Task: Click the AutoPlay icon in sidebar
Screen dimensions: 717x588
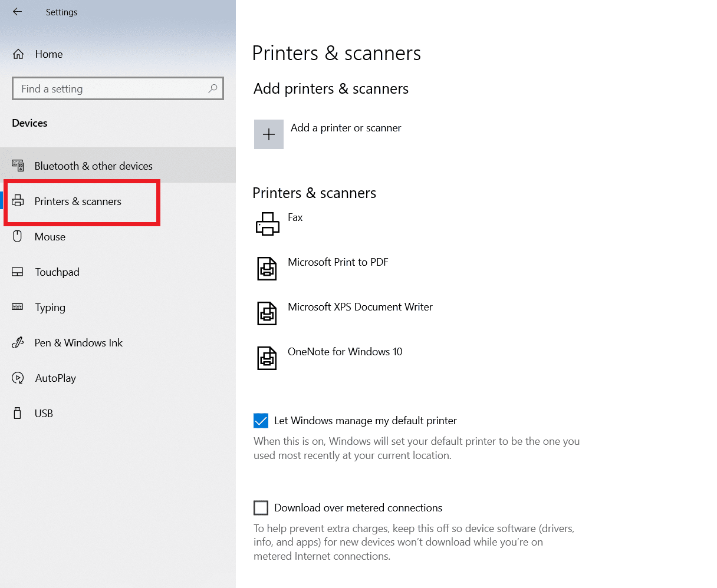Action: [x=18, y=378]
